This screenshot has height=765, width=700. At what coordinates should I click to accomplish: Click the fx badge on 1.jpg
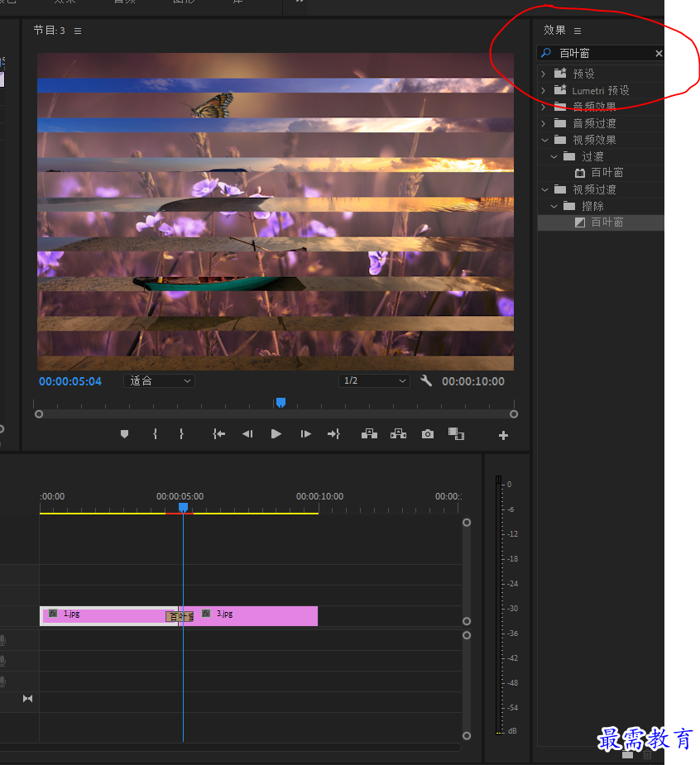tap(53, 614)
